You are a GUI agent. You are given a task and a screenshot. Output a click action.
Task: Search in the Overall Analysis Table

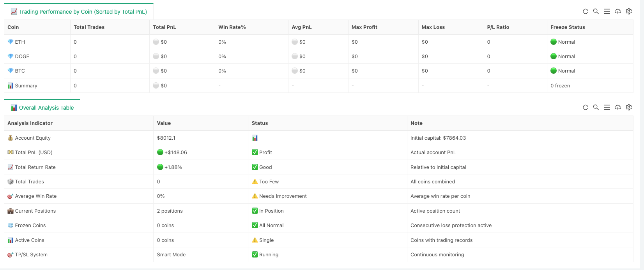click(596, 107)
